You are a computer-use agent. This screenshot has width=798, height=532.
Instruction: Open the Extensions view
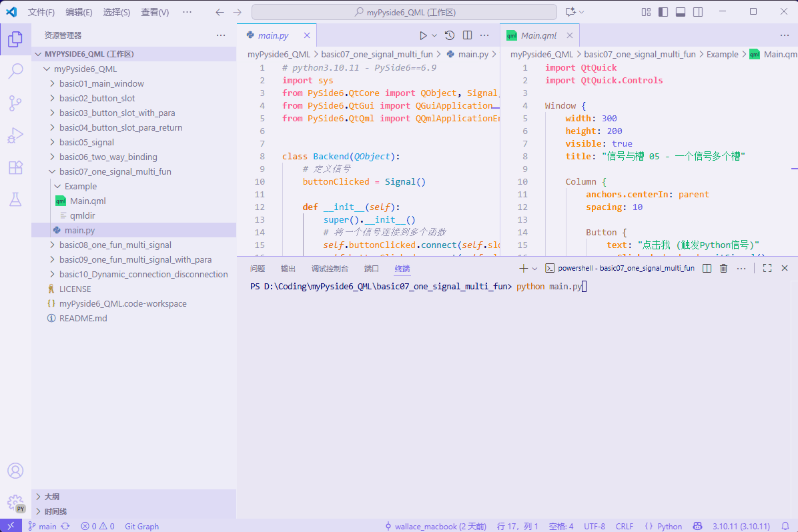click(x=15, y=167)
